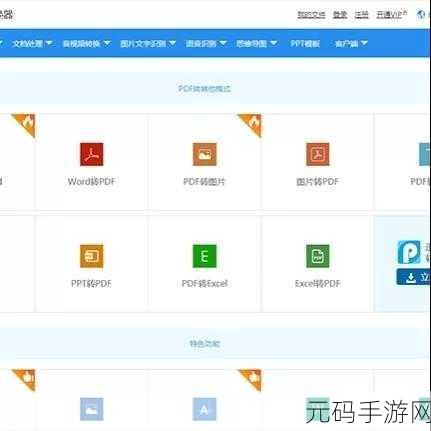Image resolution: width=431 pixels, height=431 pixels.
Task: Click the blue P client app logo
Action: [409, 252]
